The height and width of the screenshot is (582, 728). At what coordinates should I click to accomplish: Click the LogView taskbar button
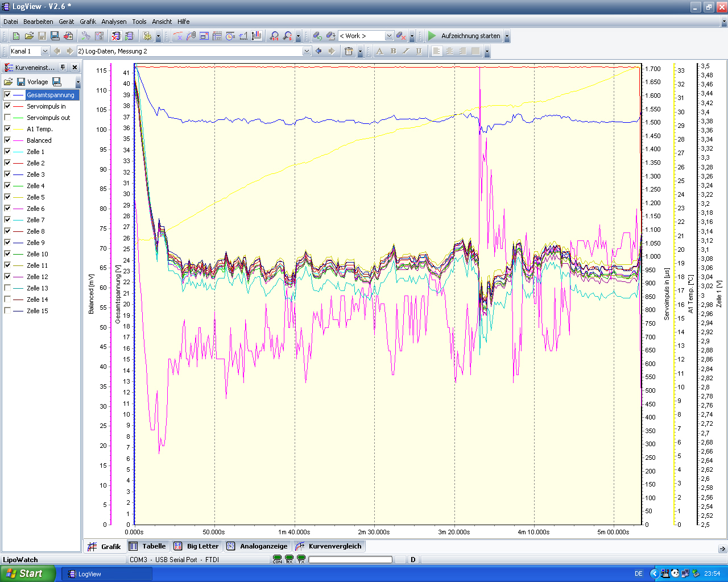pos(107,574)
